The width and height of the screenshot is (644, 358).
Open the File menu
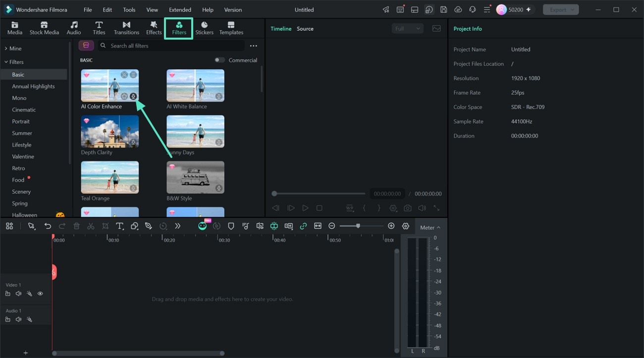[x=88, y=9]
